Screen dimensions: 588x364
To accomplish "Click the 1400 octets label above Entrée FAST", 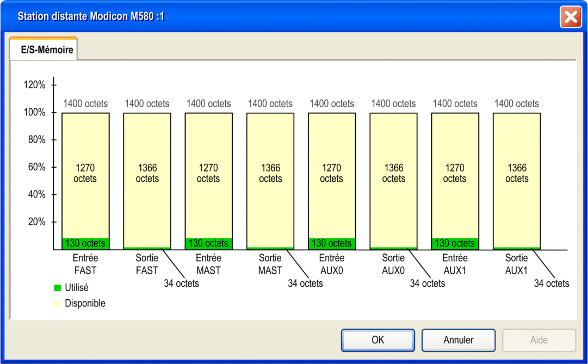I will pyautogui.click(x=85, y=103).
